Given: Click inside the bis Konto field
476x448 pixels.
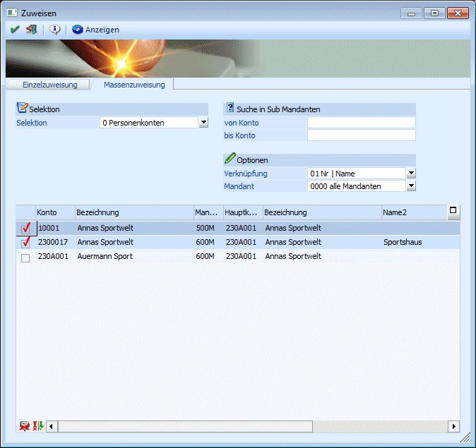Looking at the screenshot, I should 361,135.
